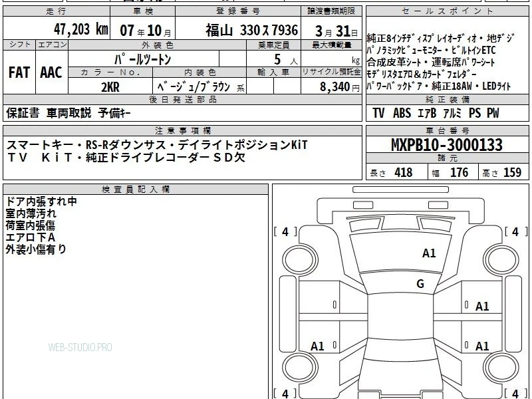The width and height of the screenshot is (532, 399).
Task: Select the 最大積載量 header
Action: click(x=331, y=45)
